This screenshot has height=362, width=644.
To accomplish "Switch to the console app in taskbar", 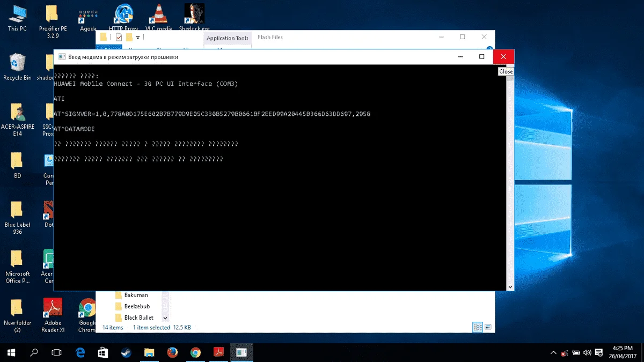I will tap(241, 353).
